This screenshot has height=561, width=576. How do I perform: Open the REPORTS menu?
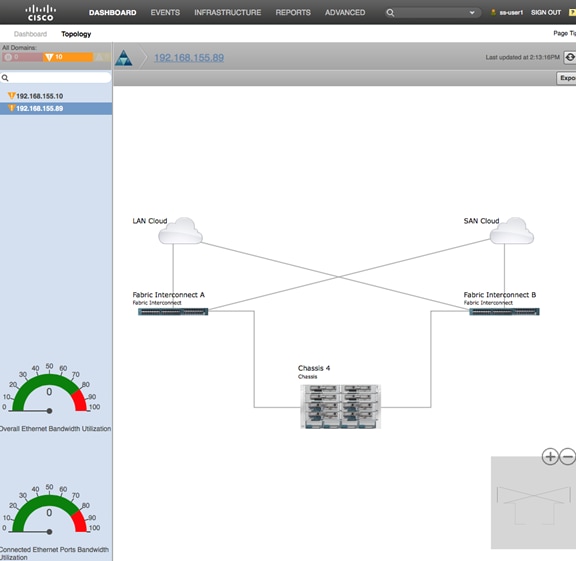tap(293, 12)
